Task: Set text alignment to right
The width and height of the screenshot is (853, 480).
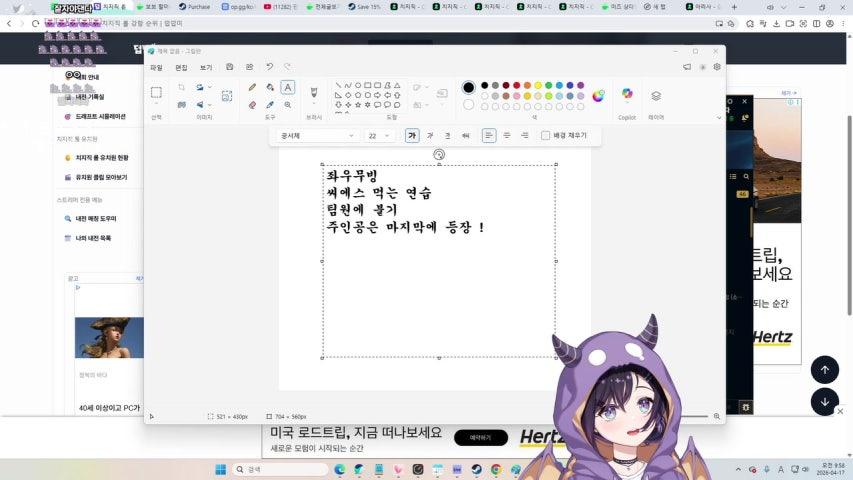Action: click(x=525, y=136)
